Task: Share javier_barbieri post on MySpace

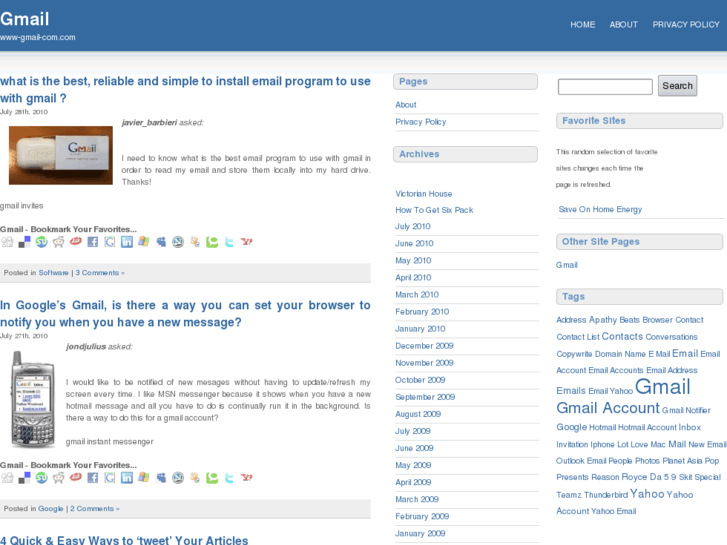Action: 161,242
